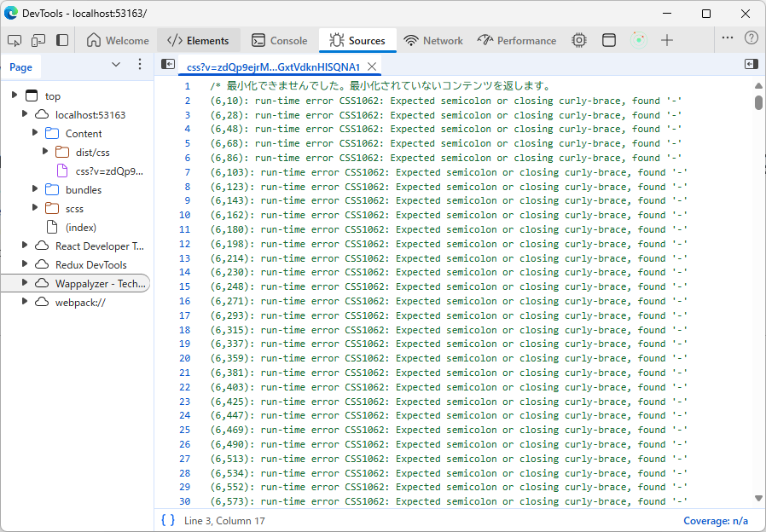Switch to the Network tab
Screen dimensions: 766x532
tap(434, 40)
